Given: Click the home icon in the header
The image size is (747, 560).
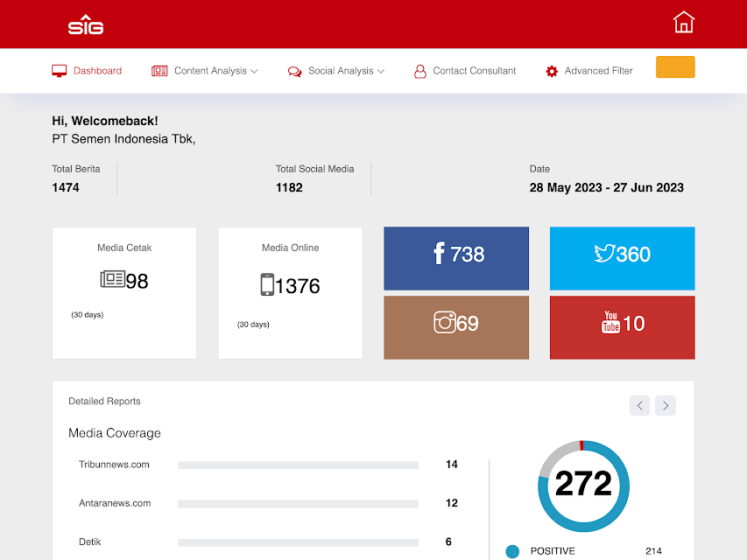Looking at the screenshot, I should pos(683,23).
